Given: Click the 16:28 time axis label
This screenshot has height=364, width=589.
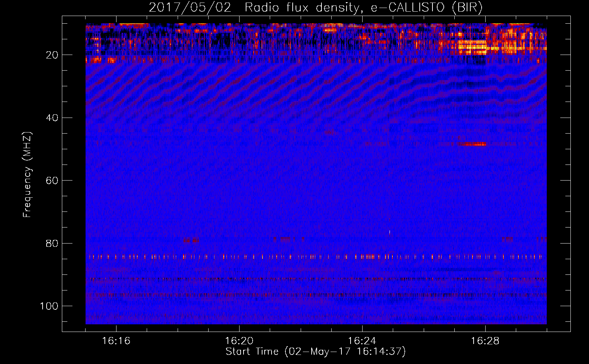Looking at the screenshot, I should click(x=485, y=341).
